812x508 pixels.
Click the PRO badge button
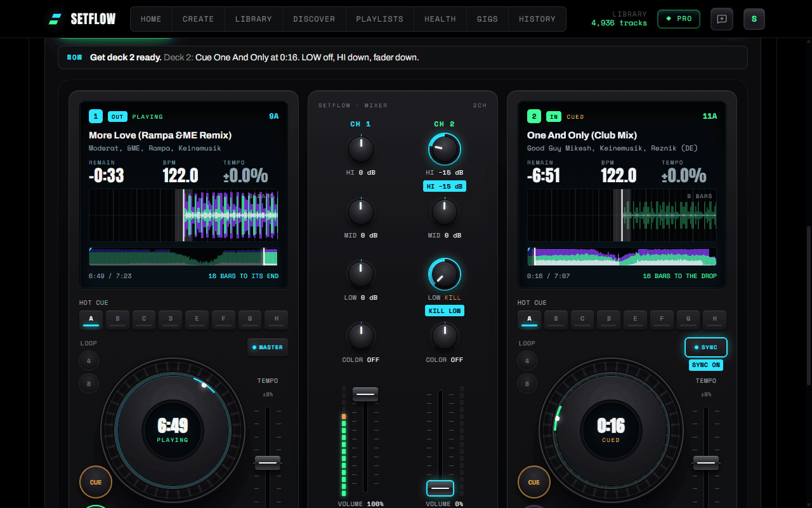[x=679, y=19]
